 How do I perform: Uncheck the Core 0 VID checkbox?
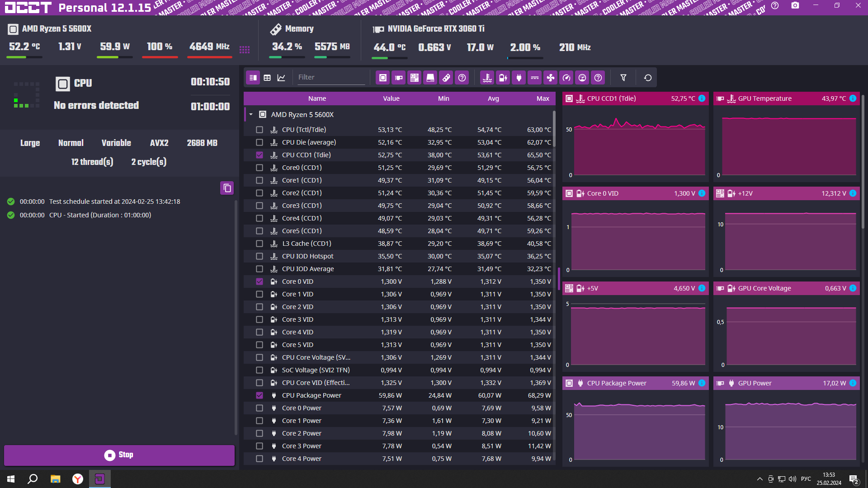tap(259, 282)
